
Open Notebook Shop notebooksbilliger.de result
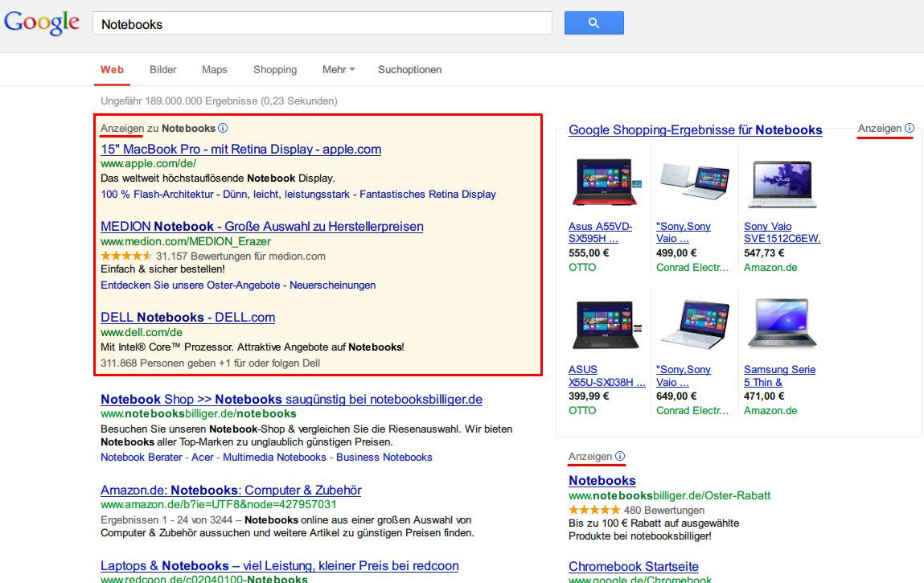pos(292,399)
